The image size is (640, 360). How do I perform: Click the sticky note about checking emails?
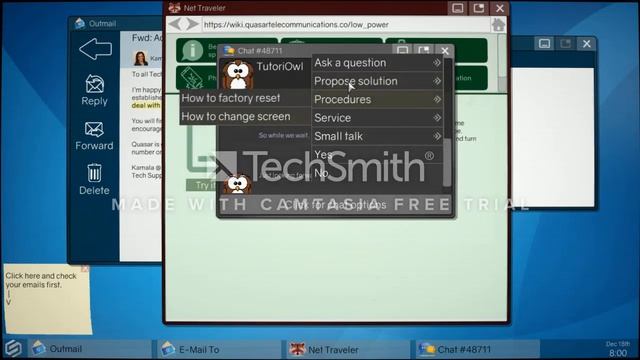(47, 299)
